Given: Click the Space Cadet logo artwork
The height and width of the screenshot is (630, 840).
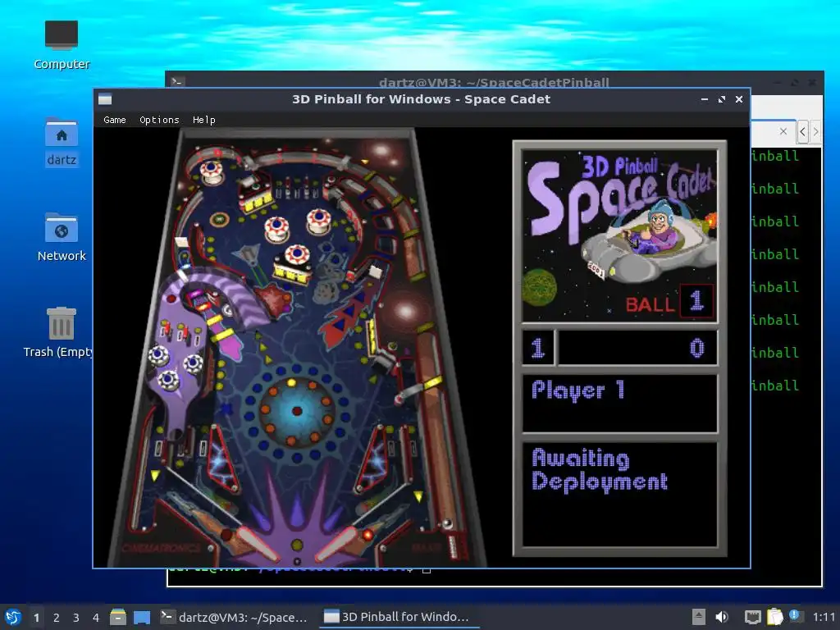Looking at the screenshot, I should 620,235.
